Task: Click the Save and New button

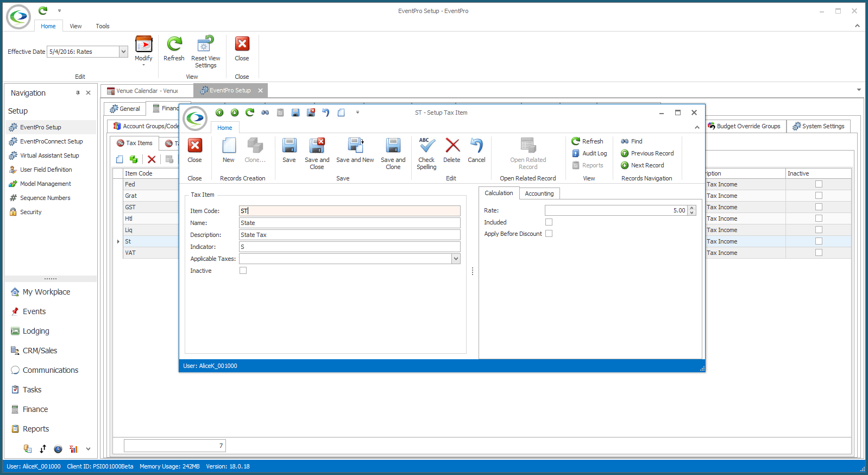Action: (355, 150)
